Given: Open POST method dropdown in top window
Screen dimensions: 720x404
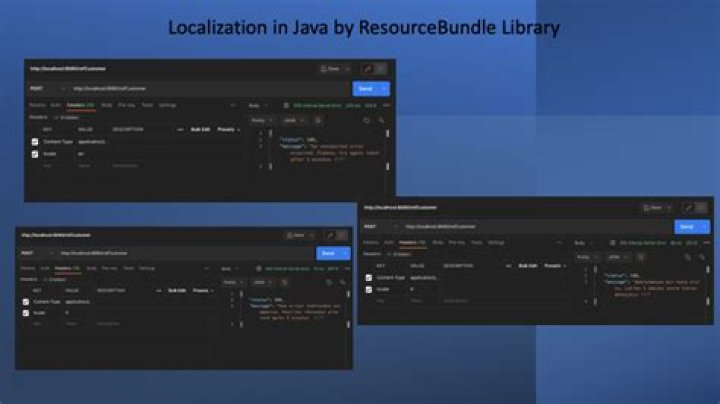Looking at the screenshot, I should point(47,89).
